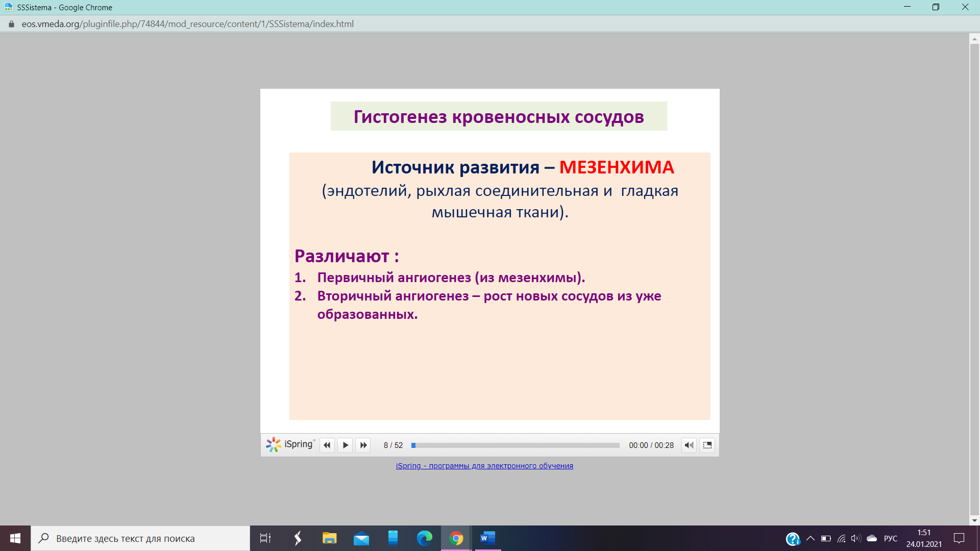Screen dimensions: 980x551
Task: Show hidden system tray icons
Action: (x=811, y=538)
